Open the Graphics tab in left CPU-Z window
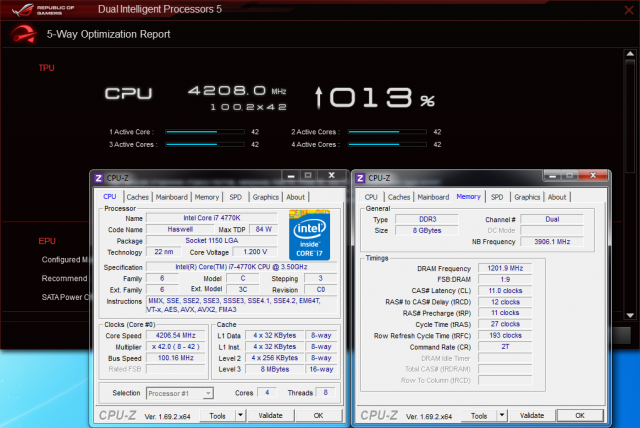The height and width of the screenshot is (428, 640). tap(265, 197)
